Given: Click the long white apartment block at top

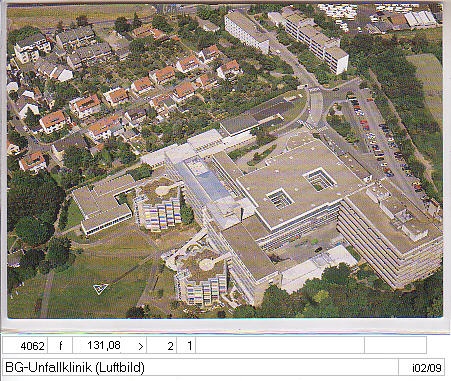Looking at the screenshot, I should click(x=247, y=31).
